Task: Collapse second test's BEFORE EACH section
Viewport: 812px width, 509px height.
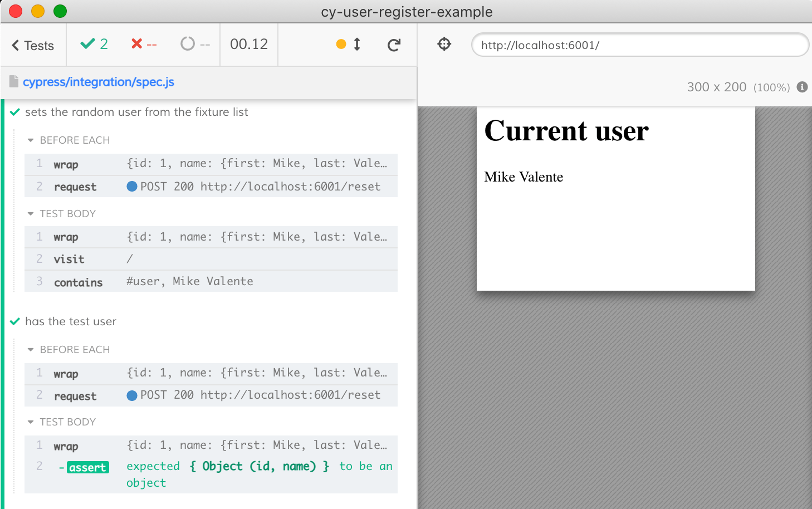Action: click(69, 350)
